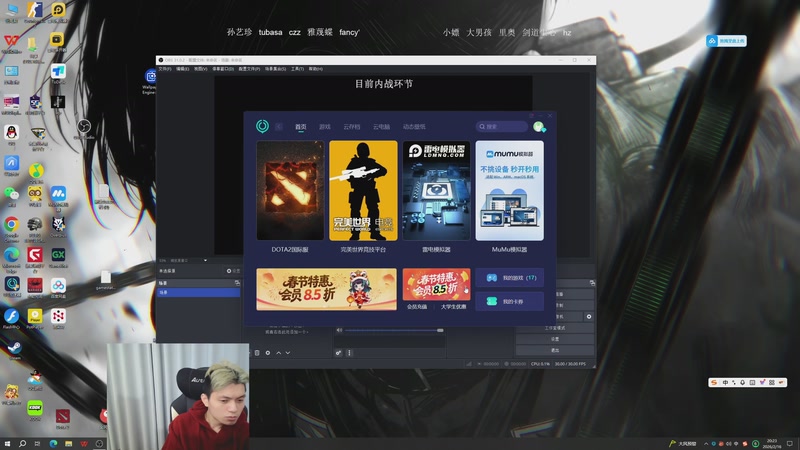Mute the OBS mixer speaker icon
The width and height of the screenshot is (800, 450).
(x=339, y=330)
